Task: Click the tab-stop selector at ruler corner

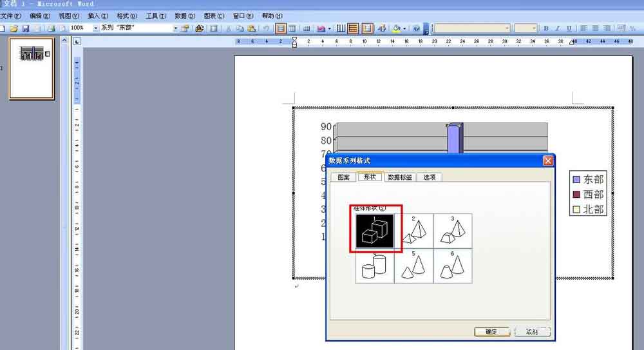Action: pyautogui.click(x=77, y=41)
